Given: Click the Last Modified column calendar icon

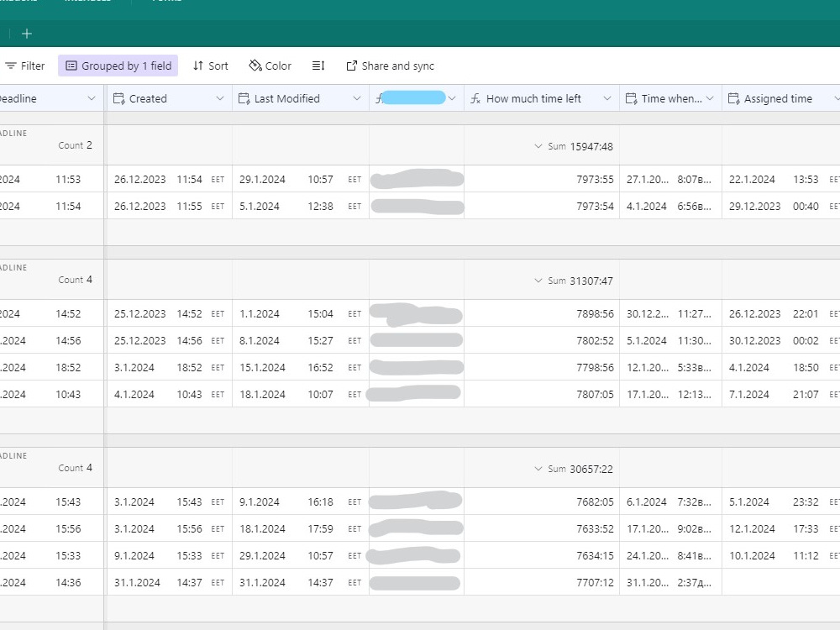Looking at the screenshot, I should (244, 98).
